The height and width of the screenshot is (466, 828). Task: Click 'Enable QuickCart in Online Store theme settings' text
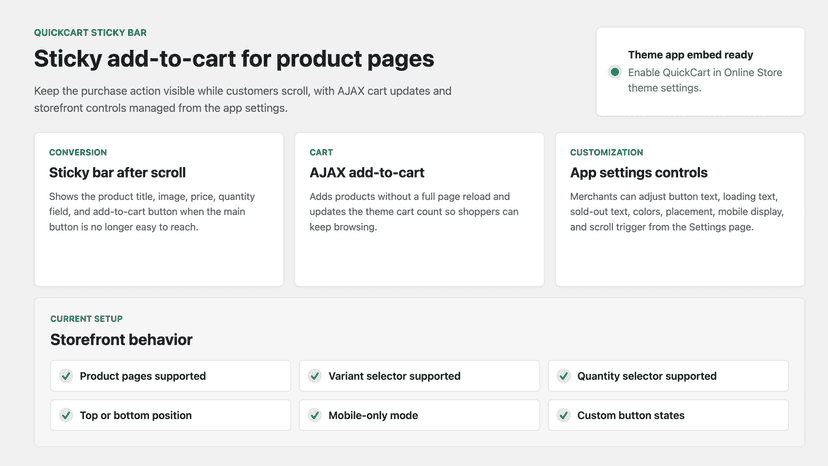click(705, 80)
